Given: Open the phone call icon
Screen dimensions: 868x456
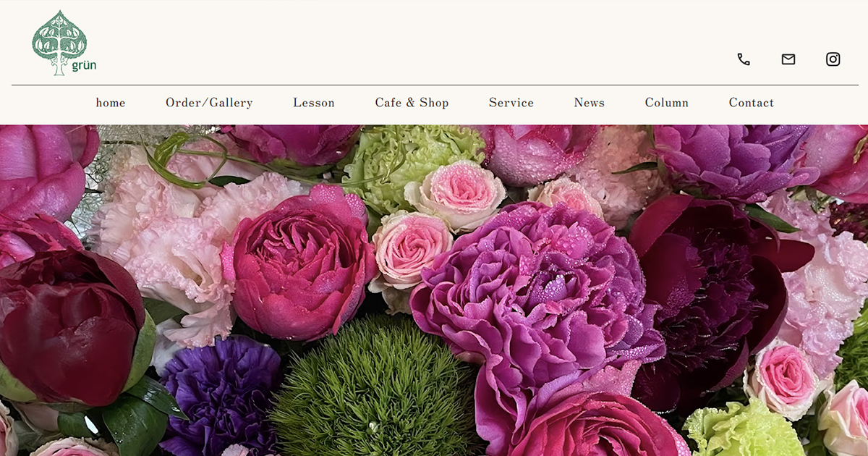Looking at the screenshot, I should click(x=744, y=59).
